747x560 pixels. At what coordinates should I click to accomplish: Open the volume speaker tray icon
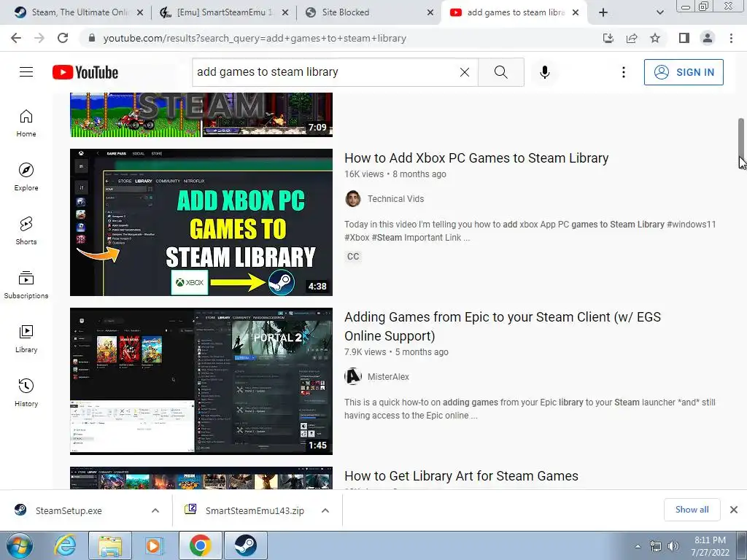673,545
